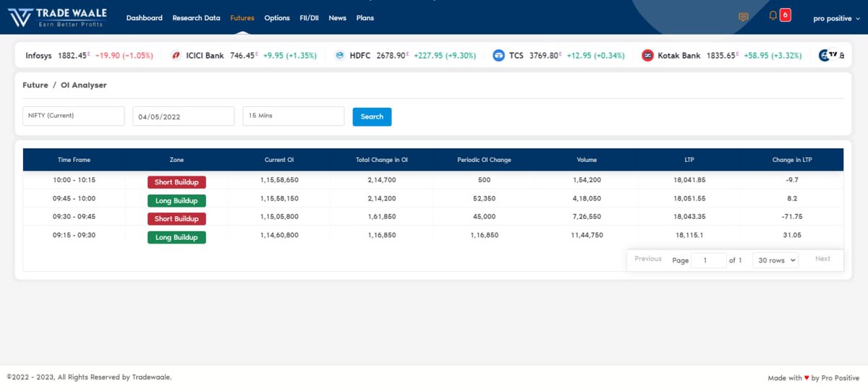This screenshot has height=389, width=868.
Task: Open the 15 Mins interval selector
Action: point(293,116)
